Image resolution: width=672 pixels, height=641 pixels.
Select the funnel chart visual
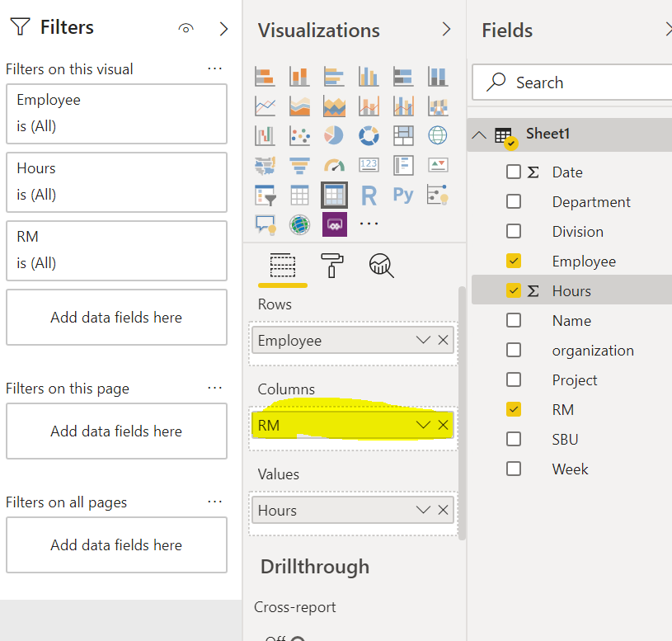point(299,165)
